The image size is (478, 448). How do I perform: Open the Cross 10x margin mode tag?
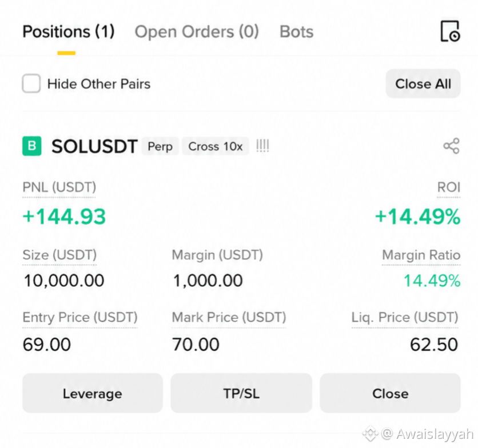pos(215,146)
